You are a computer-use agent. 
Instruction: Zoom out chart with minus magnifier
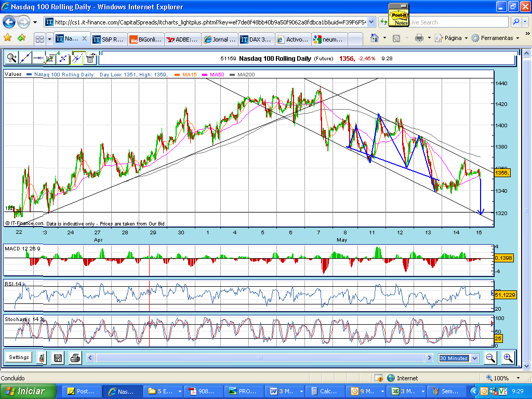(490, 358)
